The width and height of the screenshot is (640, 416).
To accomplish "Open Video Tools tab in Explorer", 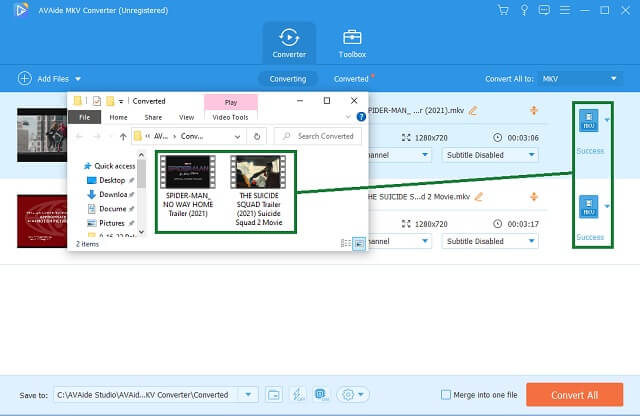I will tap(230, 117).
